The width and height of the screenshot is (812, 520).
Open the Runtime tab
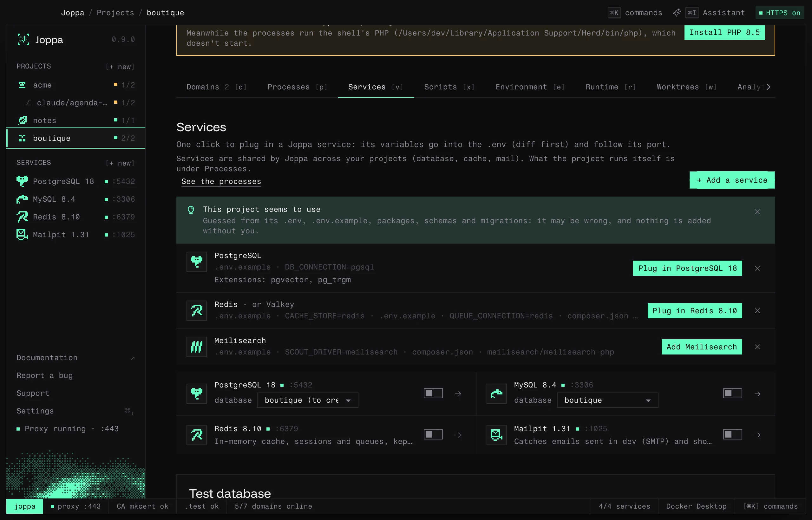(611, 87)
